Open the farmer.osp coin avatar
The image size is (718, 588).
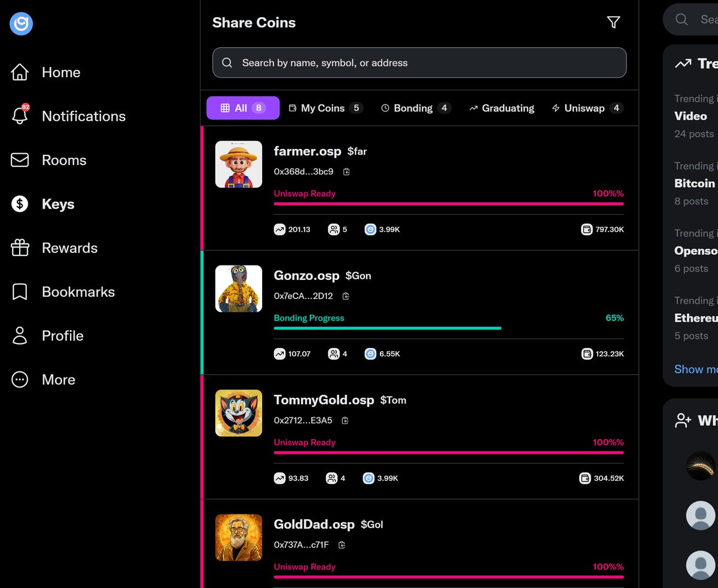[x=239, y=164]
